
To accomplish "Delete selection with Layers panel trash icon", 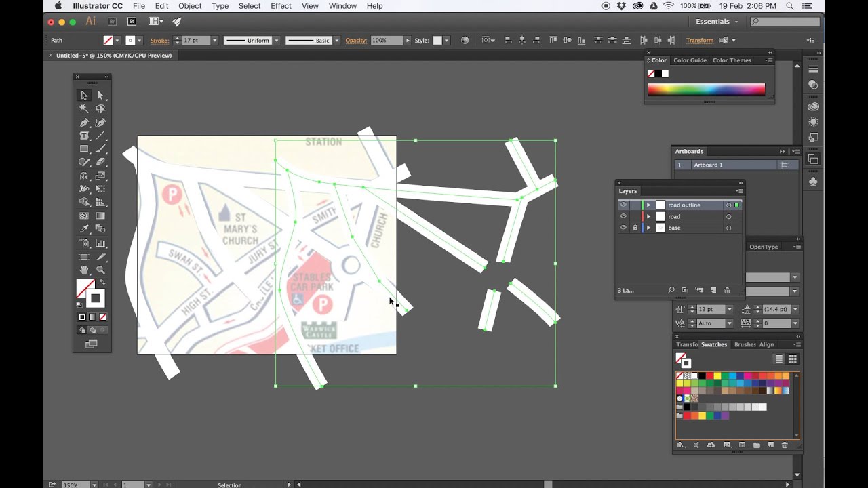I will tap(727, 290).
